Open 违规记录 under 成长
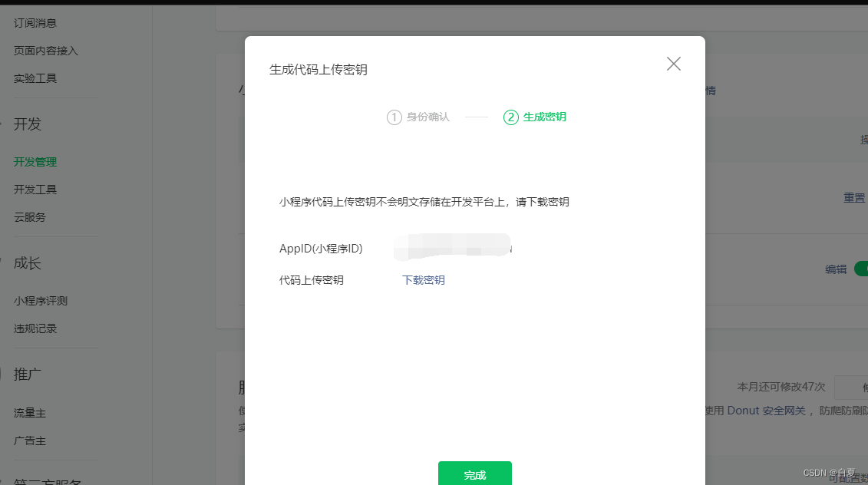This screenshot has height=485, width=868. point(34,328)
